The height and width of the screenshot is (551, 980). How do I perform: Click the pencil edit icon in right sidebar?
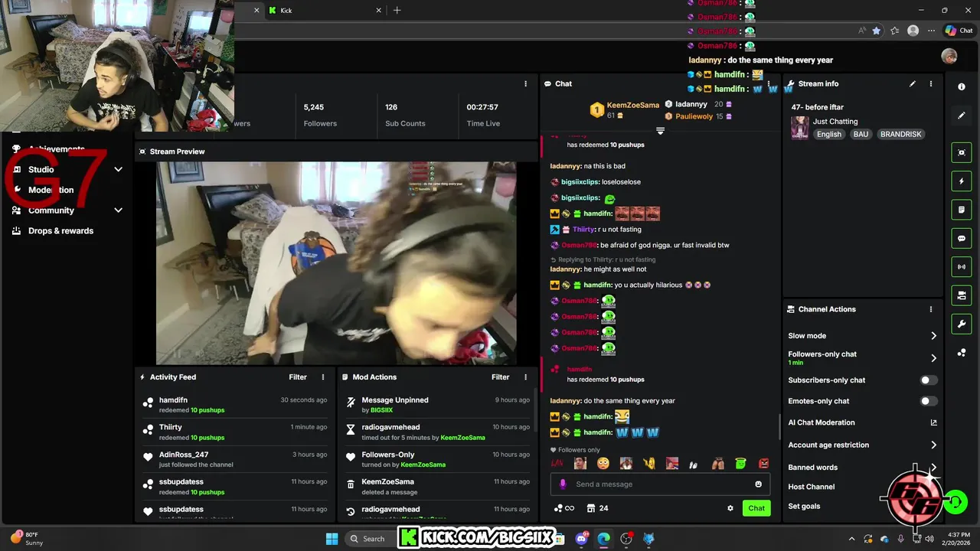(x=962, y=116)
